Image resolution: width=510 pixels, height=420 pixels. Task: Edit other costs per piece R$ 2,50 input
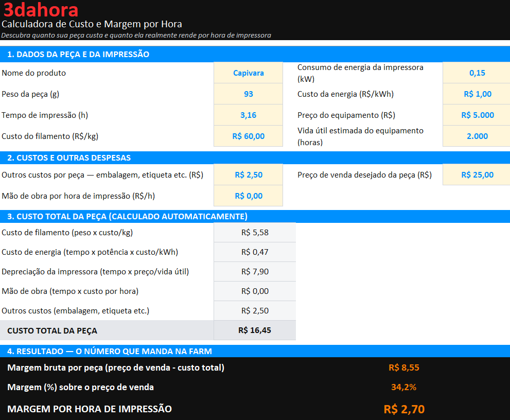(248, 174)
